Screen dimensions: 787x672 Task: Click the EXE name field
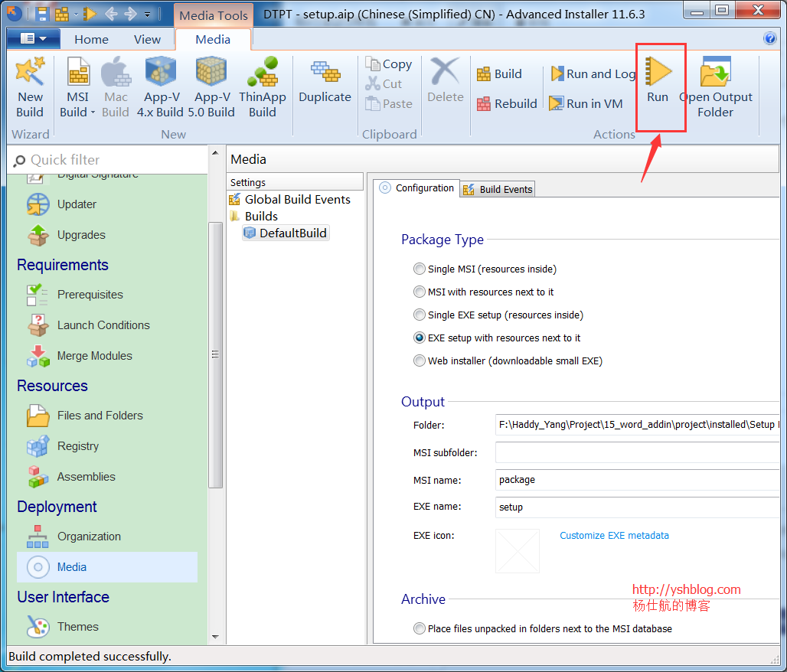pos(638,507)
